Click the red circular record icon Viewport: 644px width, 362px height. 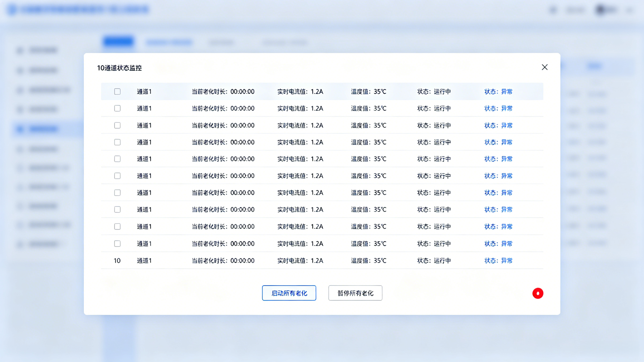(x=538, y=293)
